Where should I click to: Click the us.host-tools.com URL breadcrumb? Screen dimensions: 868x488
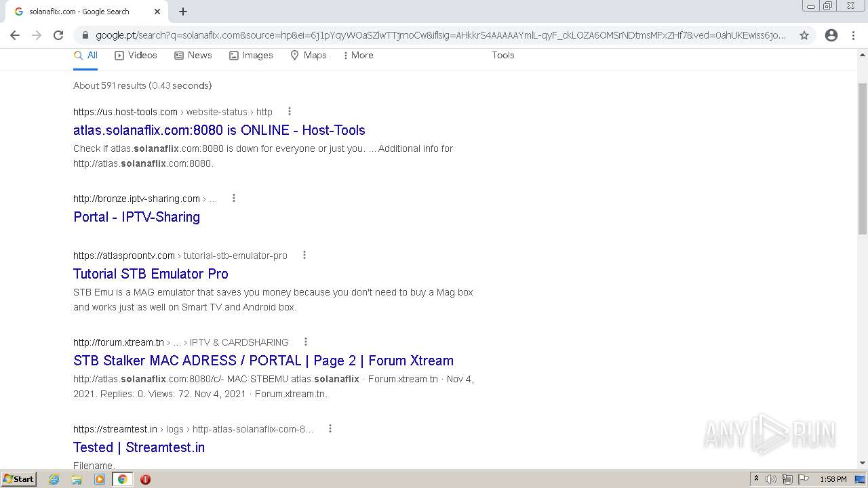click(x=173, y=112)
